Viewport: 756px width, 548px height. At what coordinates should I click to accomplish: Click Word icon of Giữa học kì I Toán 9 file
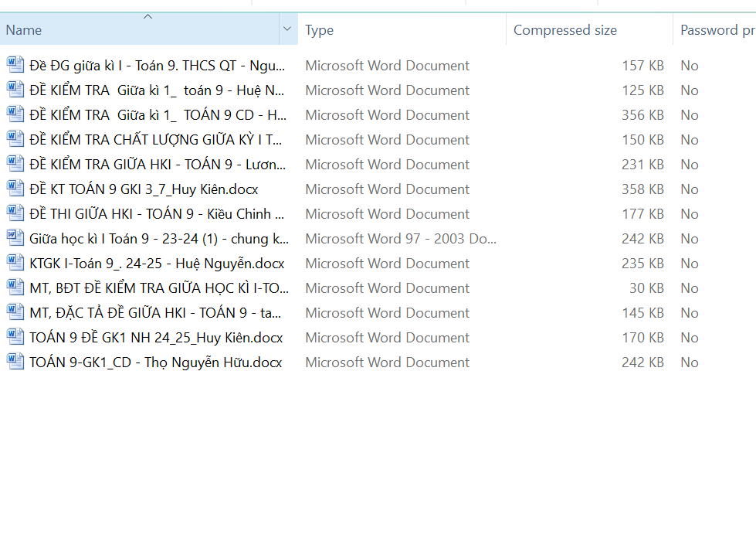(15, 238)
